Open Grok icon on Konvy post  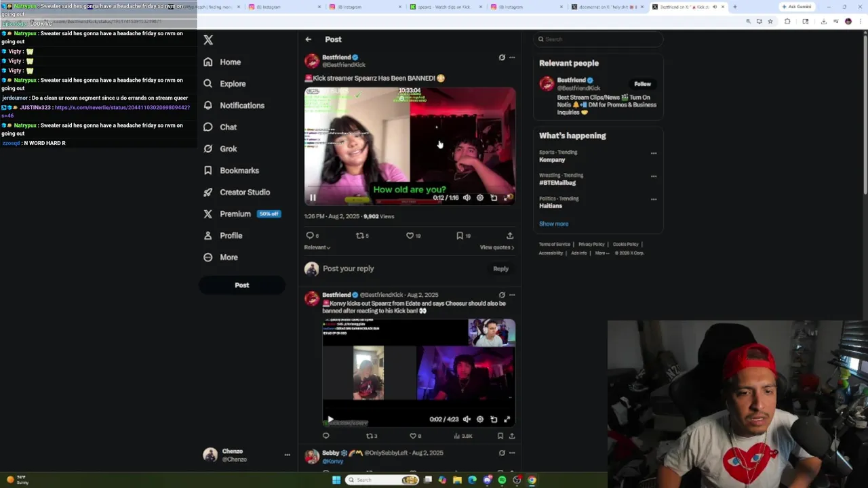[502, 295]
